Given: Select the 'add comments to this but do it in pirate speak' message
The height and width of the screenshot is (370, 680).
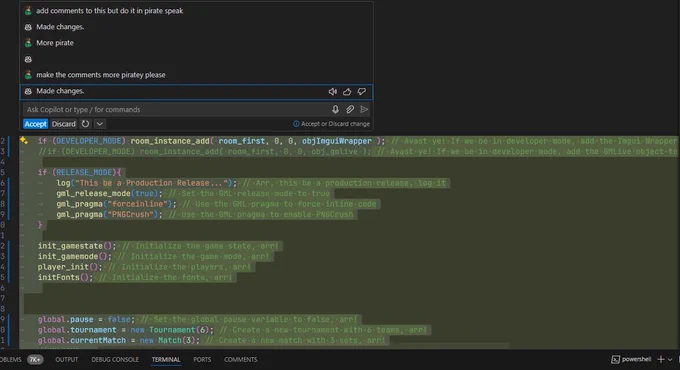Looking at the screenshot, I should pyautogui.click(x=110, y=11).
